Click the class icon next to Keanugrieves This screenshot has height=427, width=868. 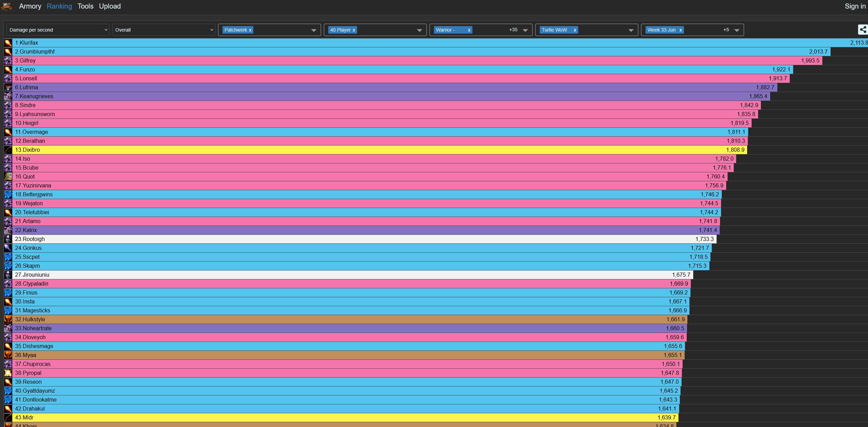(8, 96)
